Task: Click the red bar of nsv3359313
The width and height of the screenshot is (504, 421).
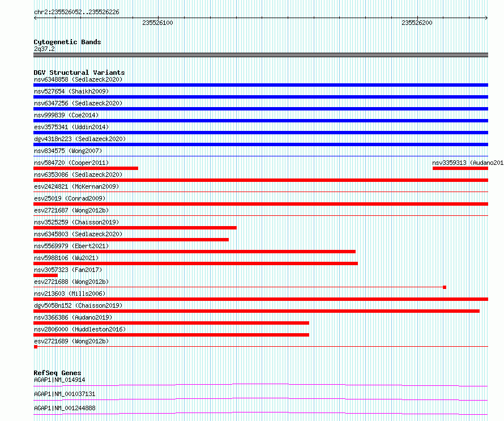Action: pyautogui.click(x=460, y=168)
